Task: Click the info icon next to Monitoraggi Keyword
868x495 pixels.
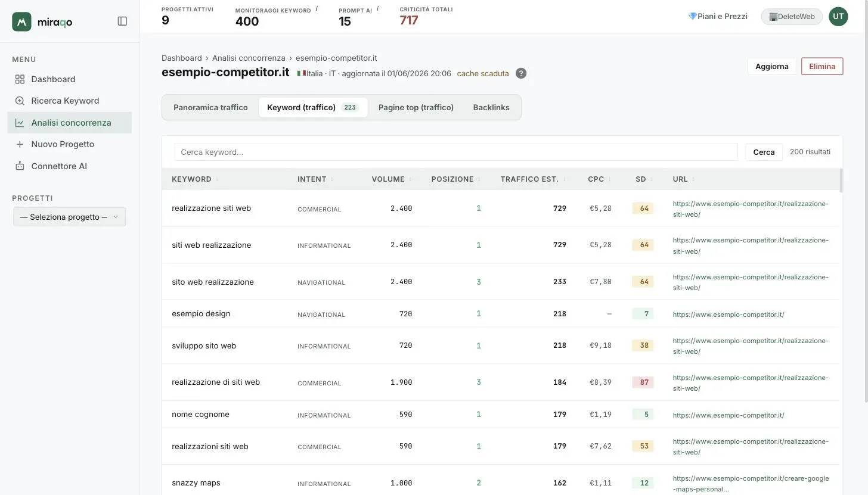Action: (317, 9)
